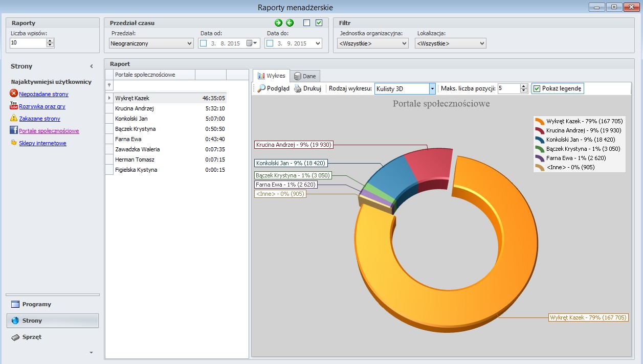
Task: Click the Facebook icon for Portale społecznościowe
Action: pos(14,130)
